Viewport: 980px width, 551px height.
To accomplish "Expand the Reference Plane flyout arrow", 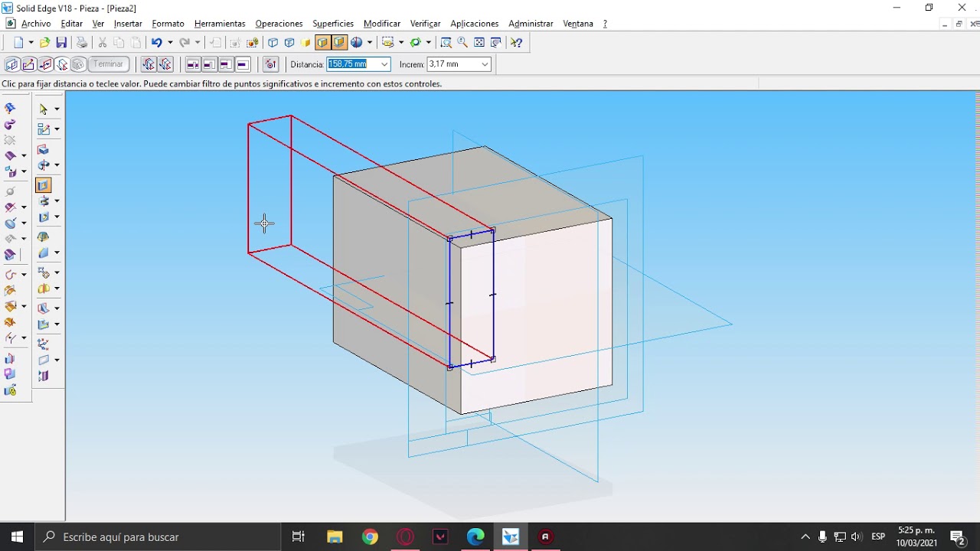I will (57, 360).
